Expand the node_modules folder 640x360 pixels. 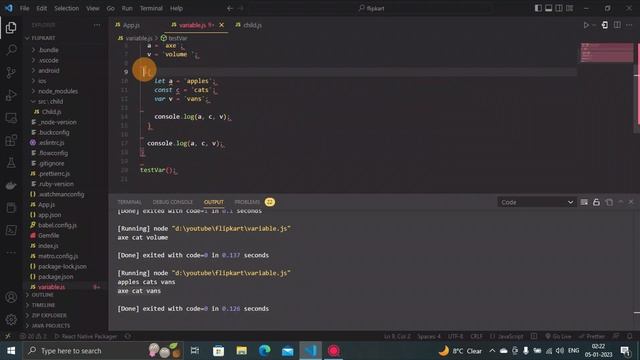(65, 91)
